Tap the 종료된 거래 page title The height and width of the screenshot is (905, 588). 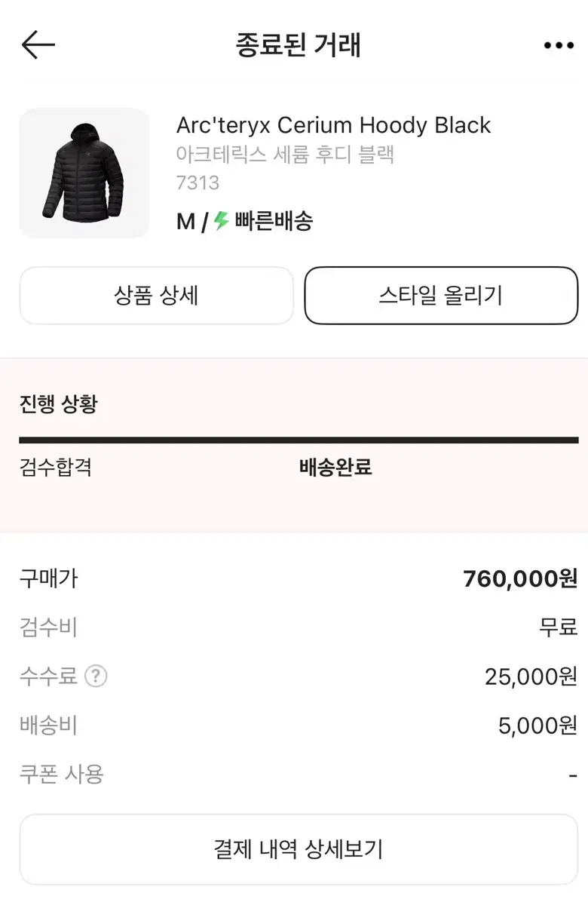click(x=299, y=45)
